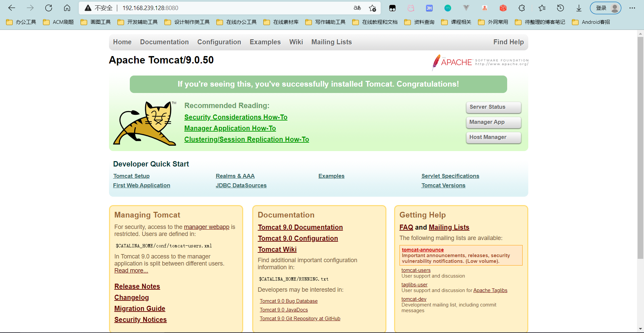
Task: Open the tomcat-announce mailing list link
Action: click(423, 250)
